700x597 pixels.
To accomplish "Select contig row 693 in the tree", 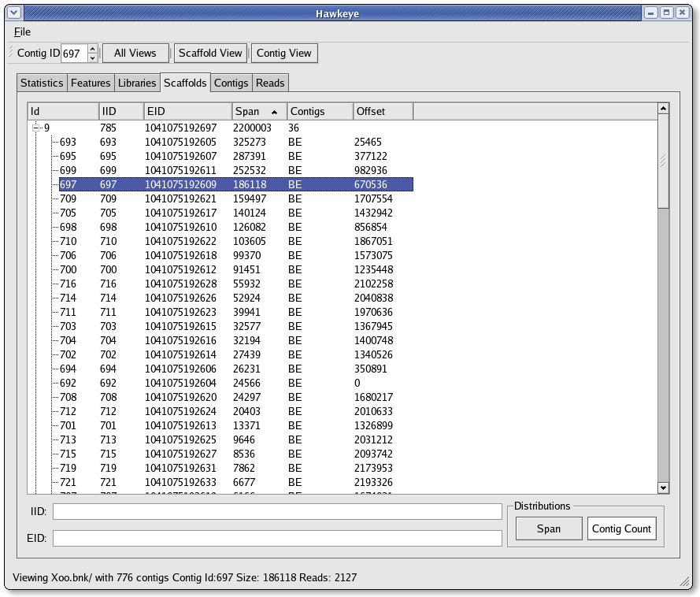I will (69, 142).
